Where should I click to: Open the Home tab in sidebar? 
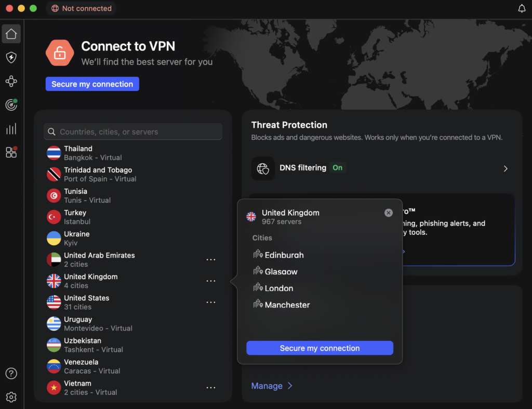[11, 34]
